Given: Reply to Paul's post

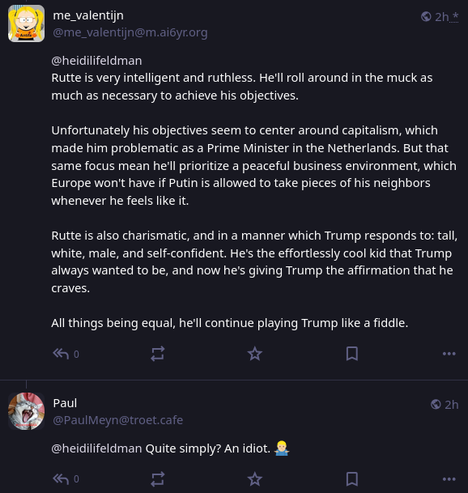Looking at the screenshot, I should tap(61, 479).
